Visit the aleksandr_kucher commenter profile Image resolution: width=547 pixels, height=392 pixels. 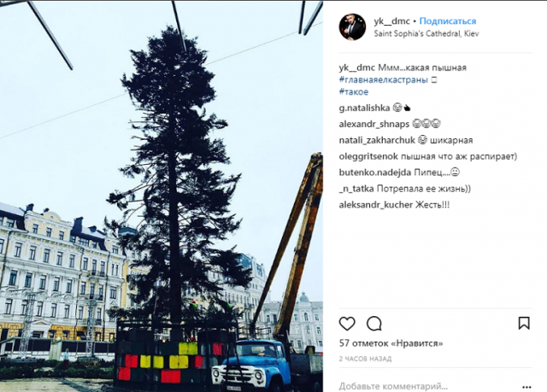click(x=376, y=205)
